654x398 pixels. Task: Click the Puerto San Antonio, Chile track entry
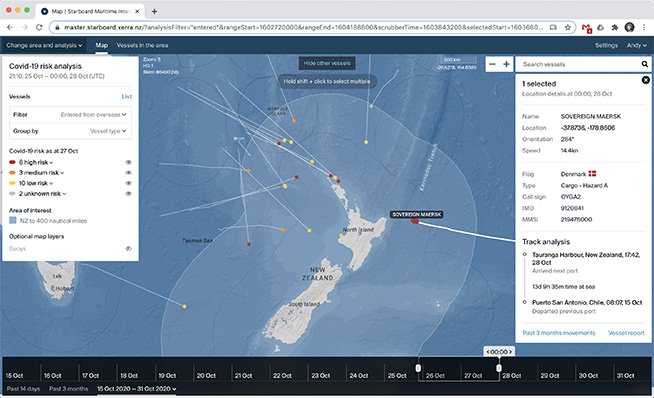click(x=587, y=302)
